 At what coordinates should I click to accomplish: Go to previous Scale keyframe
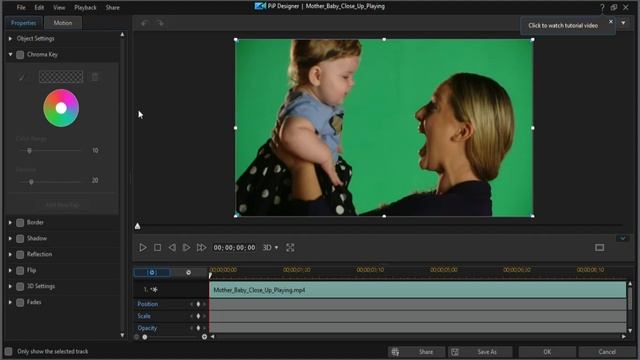click(x=191, y=316)
